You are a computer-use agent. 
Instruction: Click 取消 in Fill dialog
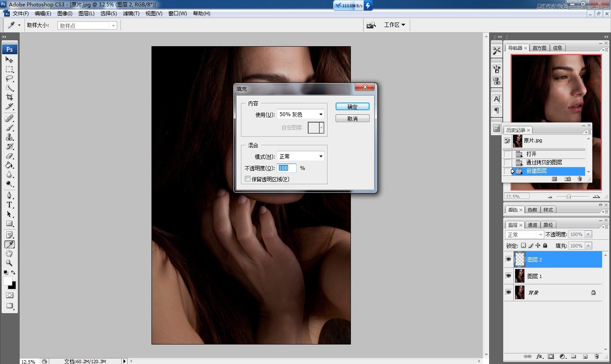click(353, 119)
